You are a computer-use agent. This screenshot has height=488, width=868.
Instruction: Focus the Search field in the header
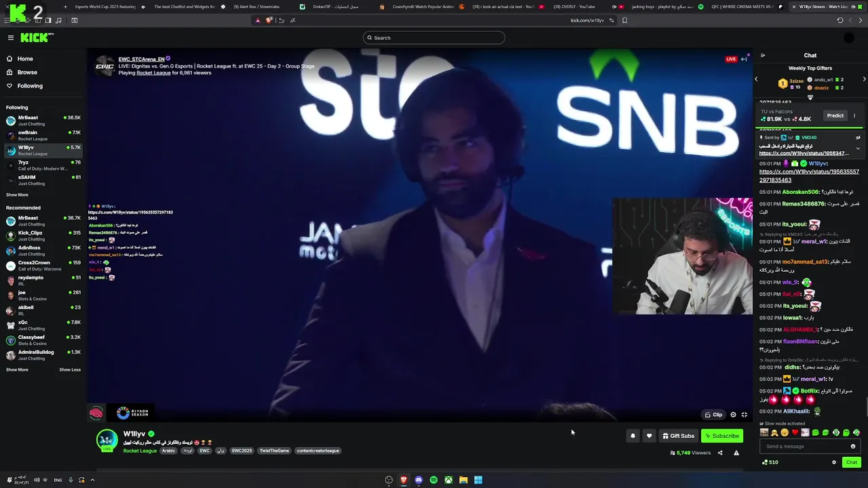click(x=434, y=38)
